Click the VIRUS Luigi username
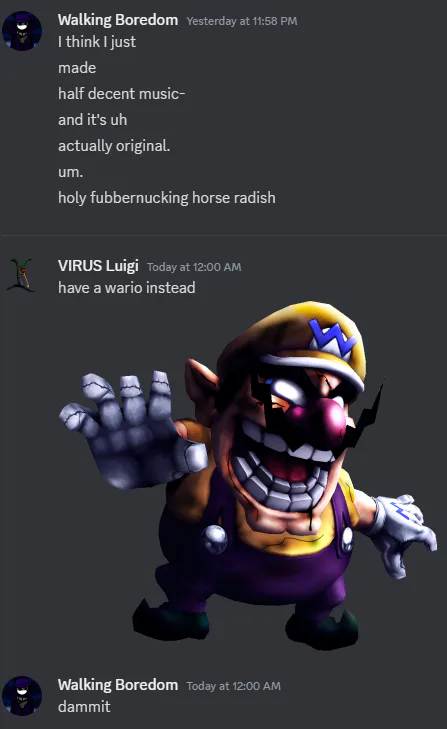 98,266
